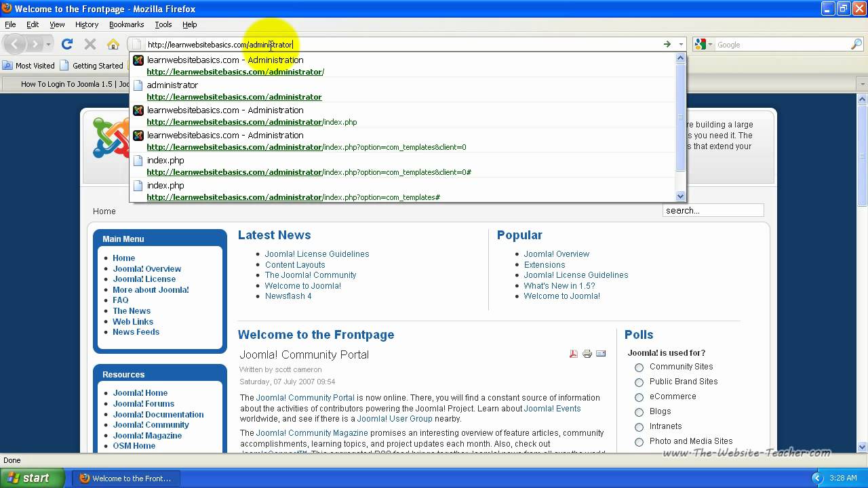Open Joomla! License in Main Menu
The width and height of the screenshot is (868, 488).
144,279
